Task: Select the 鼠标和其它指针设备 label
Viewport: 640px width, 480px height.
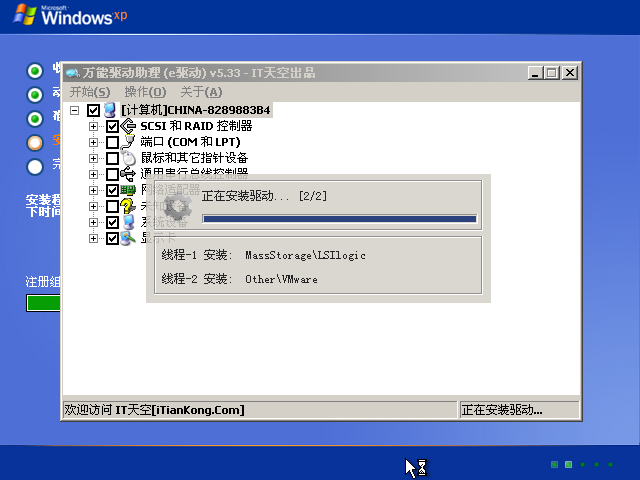Action: coord(194,158)
